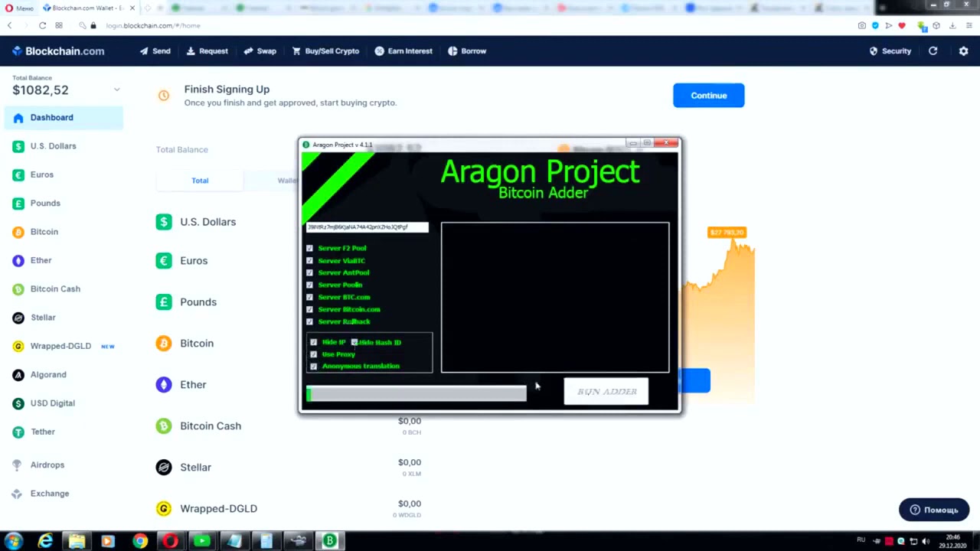Toggle the Server AntPool checkbox
Screen dimensions: 980x551
point(309,272)
